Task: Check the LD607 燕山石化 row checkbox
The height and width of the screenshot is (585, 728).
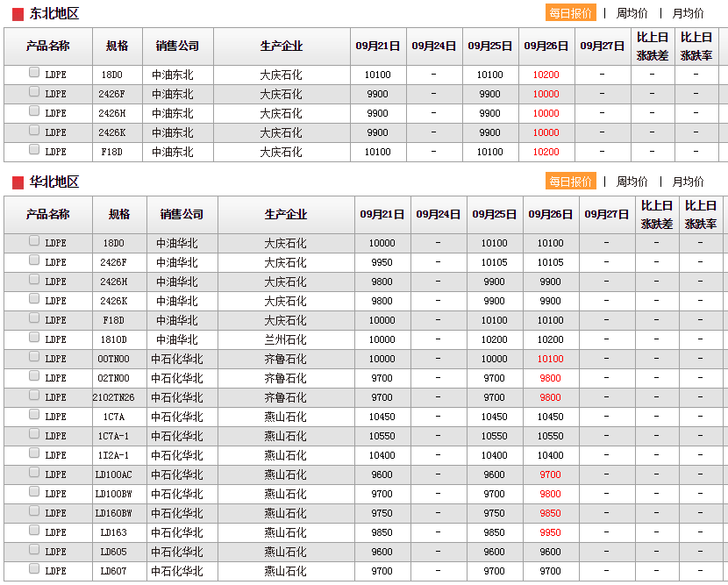Action: (x=34, y=569)
